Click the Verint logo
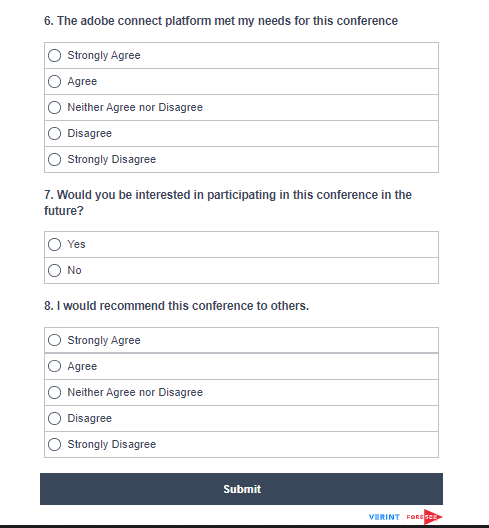 [384, 517]
